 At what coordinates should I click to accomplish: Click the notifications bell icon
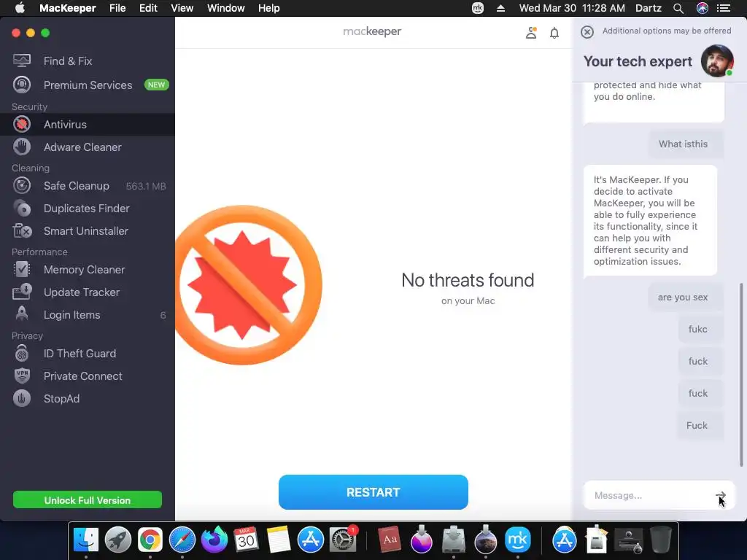tap(554, 33)
